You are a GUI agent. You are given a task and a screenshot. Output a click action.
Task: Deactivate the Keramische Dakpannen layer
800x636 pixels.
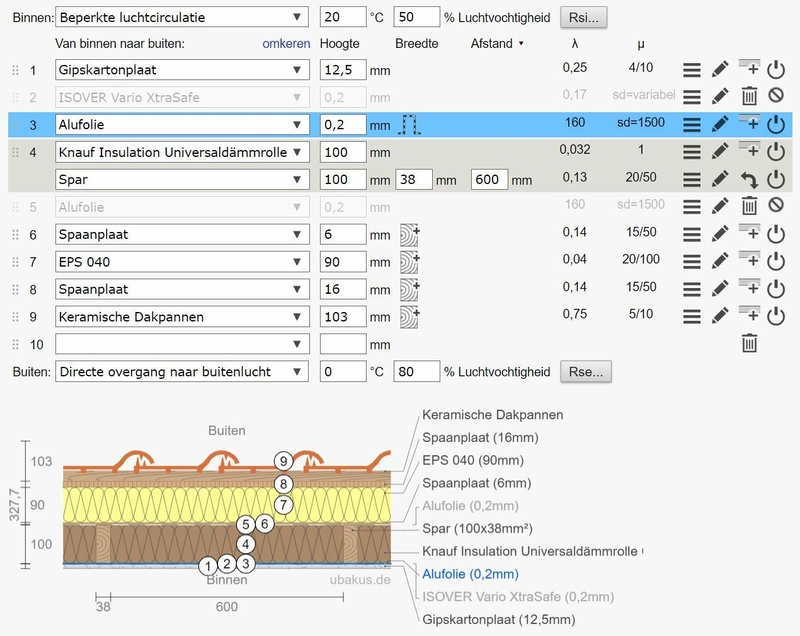pyautogui.click(x=777, y=317)
